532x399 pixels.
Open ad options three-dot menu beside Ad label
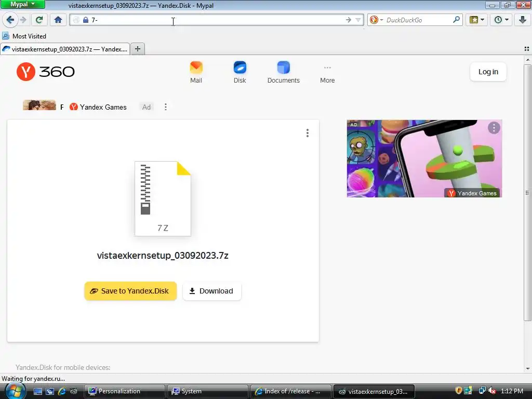pos(166,107)
